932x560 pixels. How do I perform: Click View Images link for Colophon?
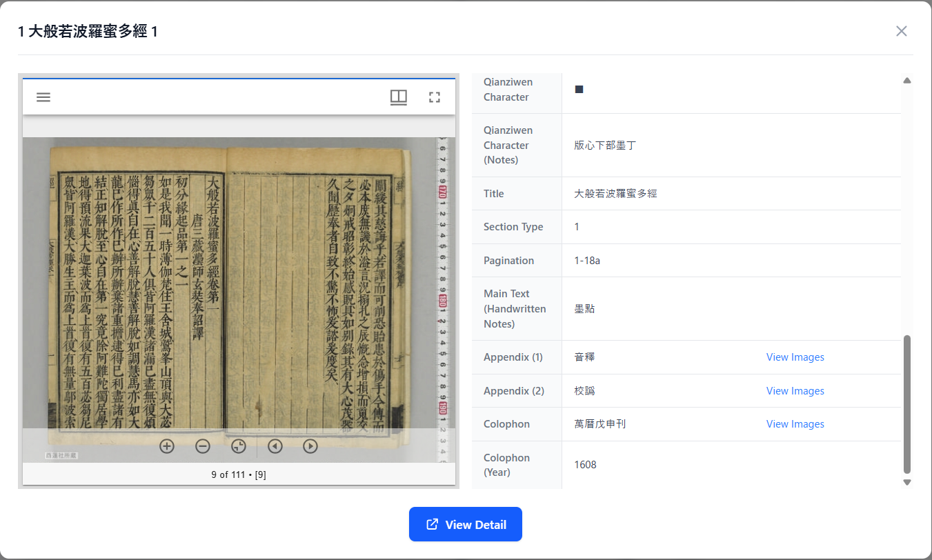click(x=795, y=424)
